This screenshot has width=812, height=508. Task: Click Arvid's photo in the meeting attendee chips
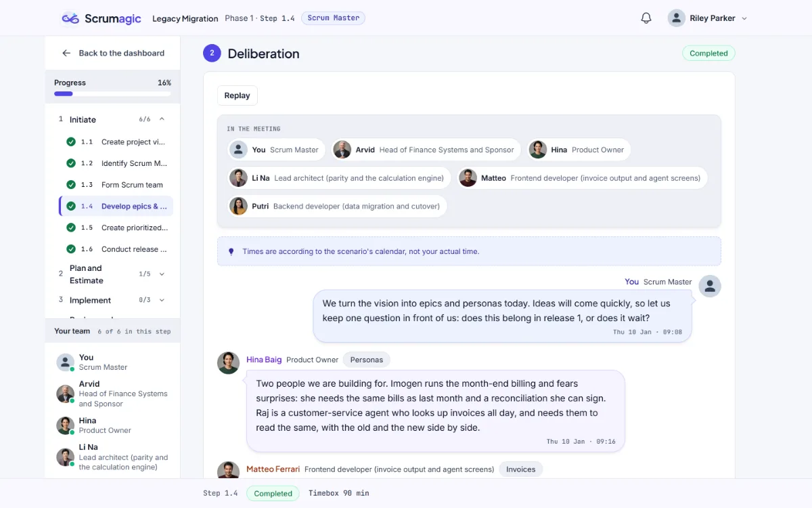[x=343, y=150]
